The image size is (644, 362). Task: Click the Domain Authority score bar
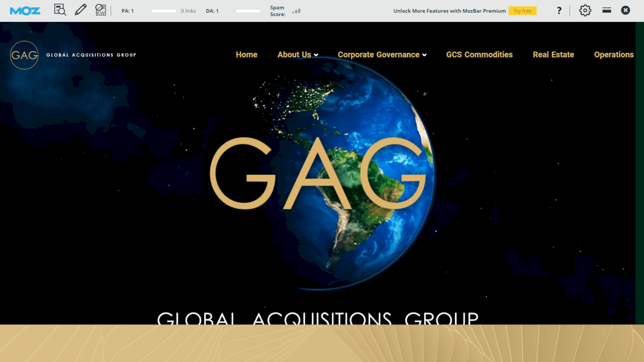click(x=248, y=11)
